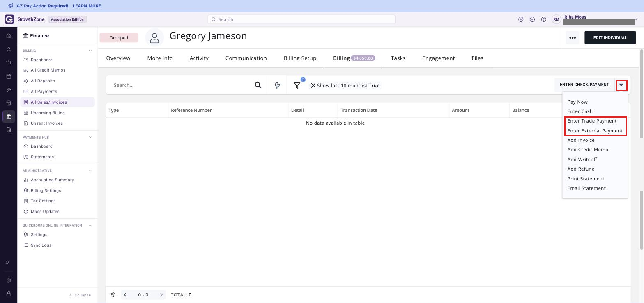This screenshot has width=644, height=303.
Task: Open the crown icon in the dark sidebar
Action: click(9, 63)
